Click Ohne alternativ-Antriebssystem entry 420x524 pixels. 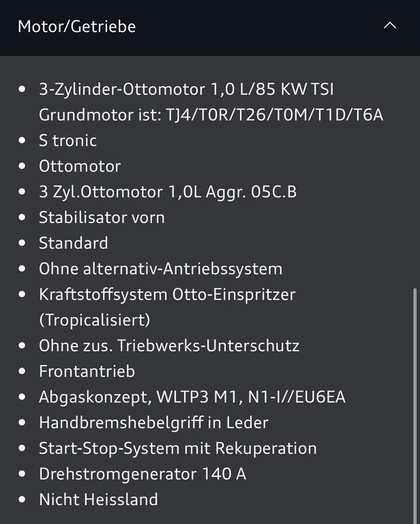[161, 269]
